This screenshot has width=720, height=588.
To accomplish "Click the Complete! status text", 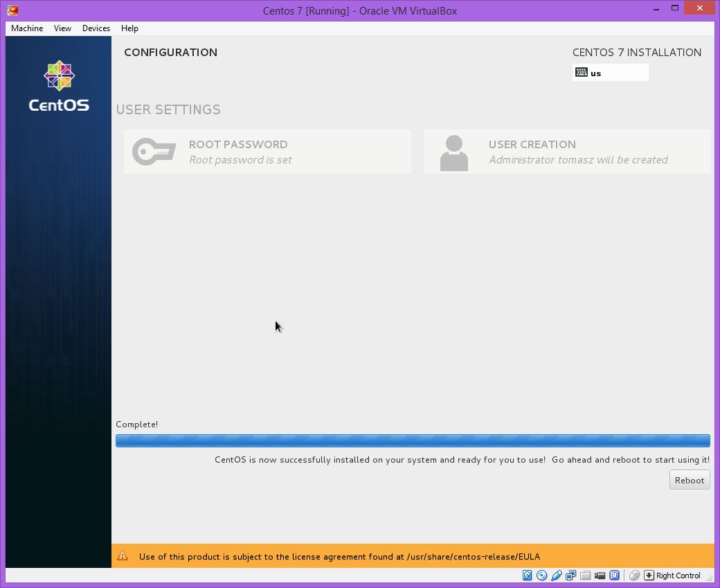I will tap(137, 425).
